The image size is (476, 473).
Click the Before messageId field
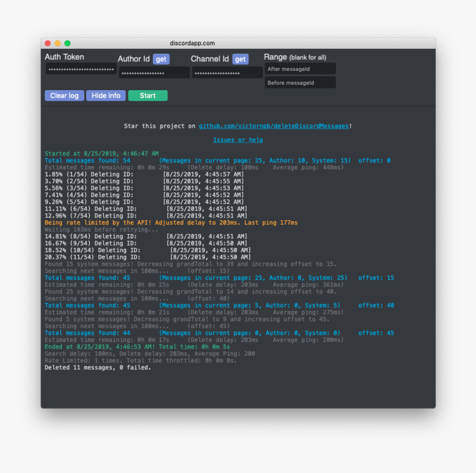(300, 82)
